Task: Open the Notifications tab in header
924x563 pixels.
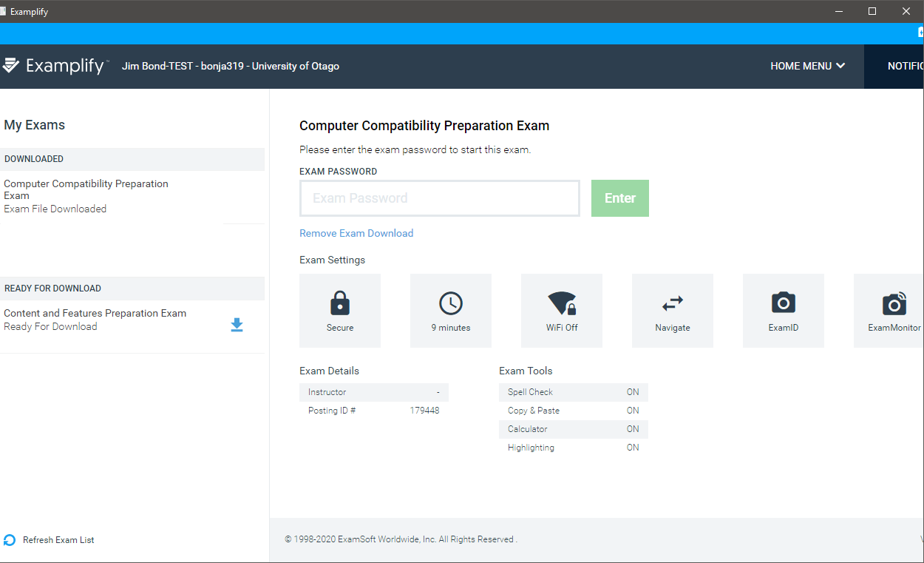Action: [x=905, y=66]
